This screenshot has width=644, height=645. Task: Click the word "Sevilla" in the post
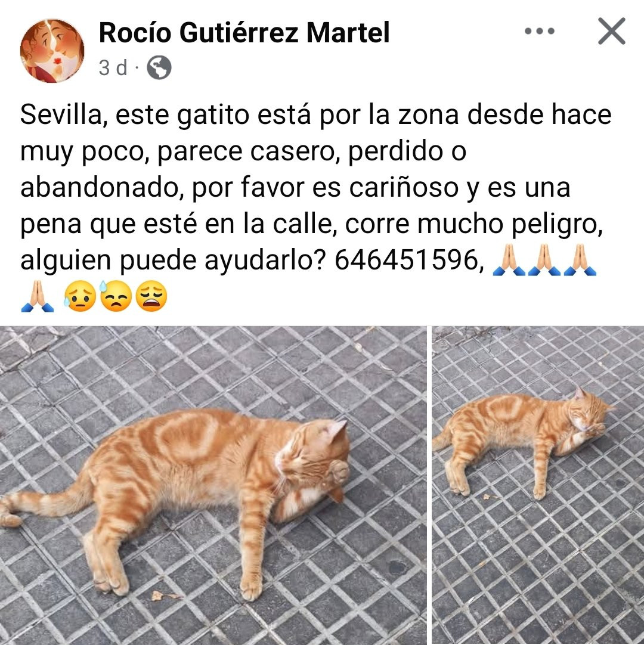coord(61,115)
